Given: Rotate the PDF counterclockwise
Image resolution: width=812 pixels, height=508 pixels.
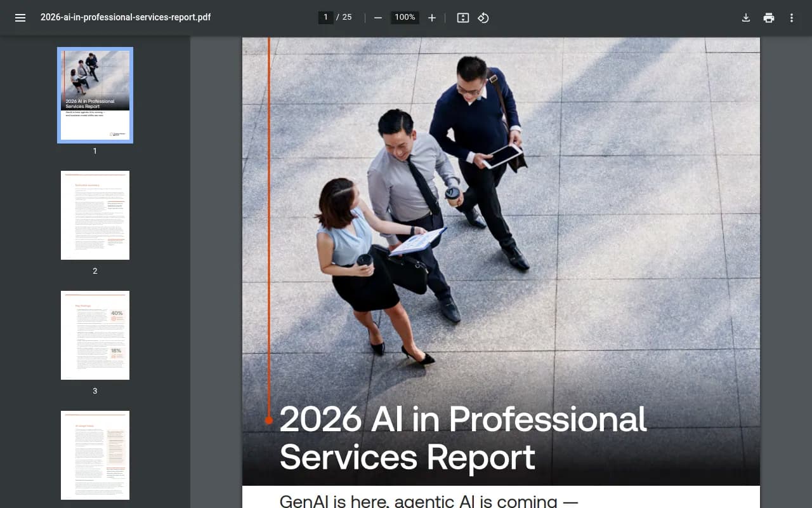Looking at the screenshot, I should [483, 17].
